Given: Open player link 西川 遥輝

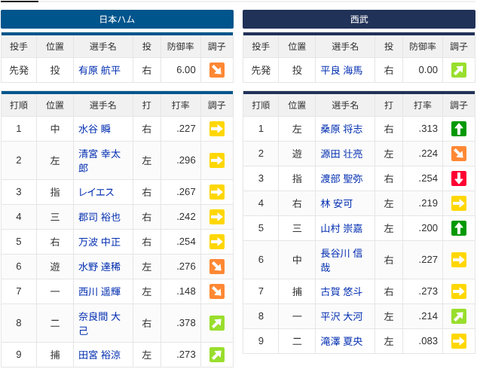Looking at the screenshot, I should tap(99, 292).
